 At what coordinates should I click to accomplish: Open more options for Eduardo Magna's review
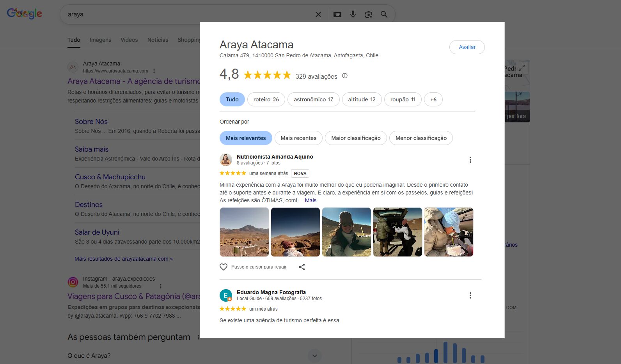(x=470, y=295)
